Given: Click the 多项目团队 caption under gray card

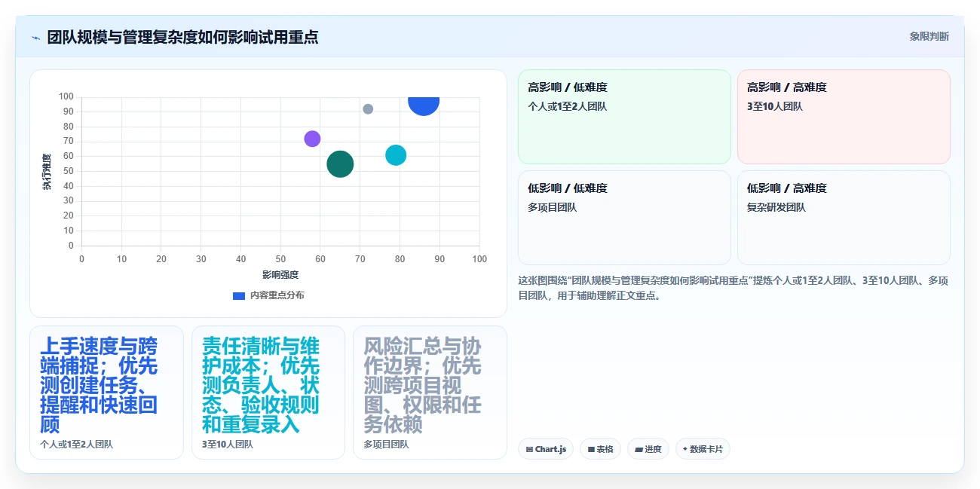Looking at the screenshot, I should [x=386, y=445].
